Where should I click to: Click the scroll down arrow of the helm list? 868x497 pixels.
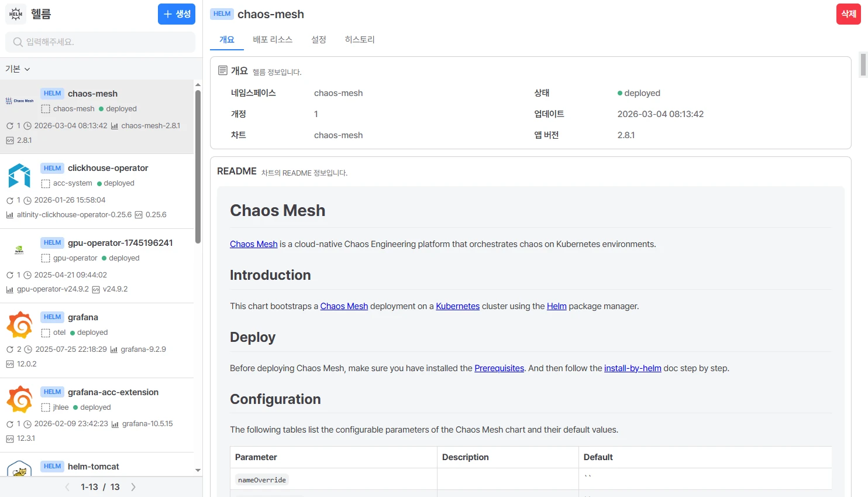198,471
